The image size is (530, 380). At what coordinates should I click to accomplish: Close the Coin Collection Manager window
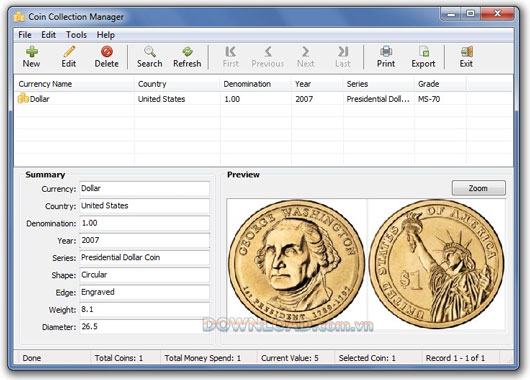click(x=497, y=14)
